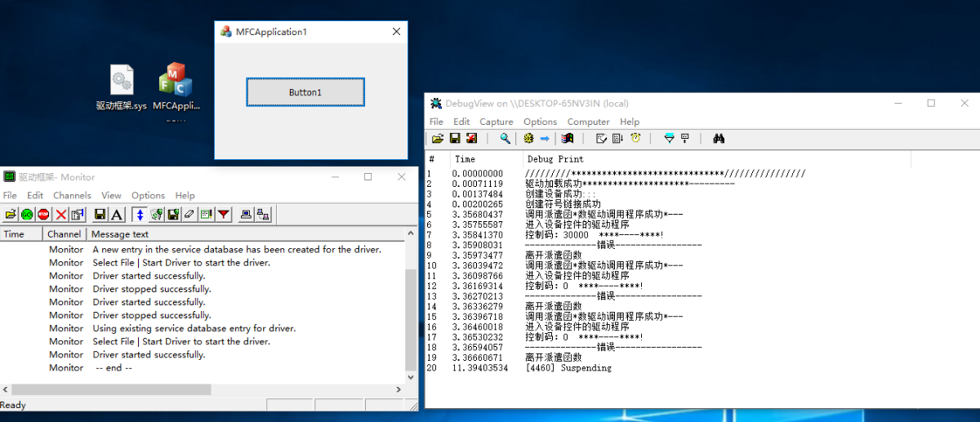The width and height of the screenshot is (980, 422).
Task: Click the right scroll arrow in Monitor
Action: pyautogui.click(x=399, y=389)
